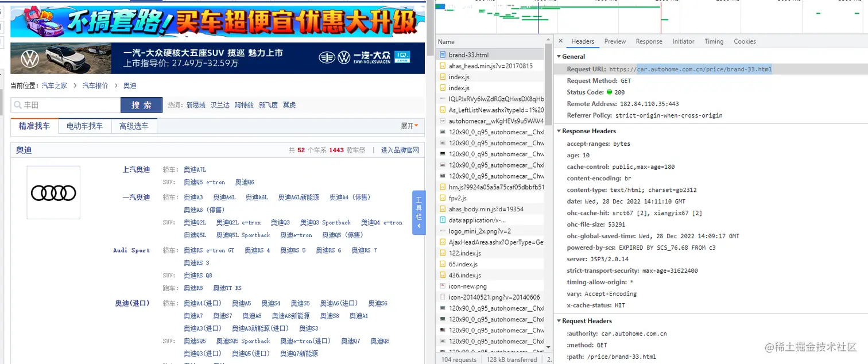The image size is (868, 364).
Task: Open the Cookies tab
Action: [745, 41]
